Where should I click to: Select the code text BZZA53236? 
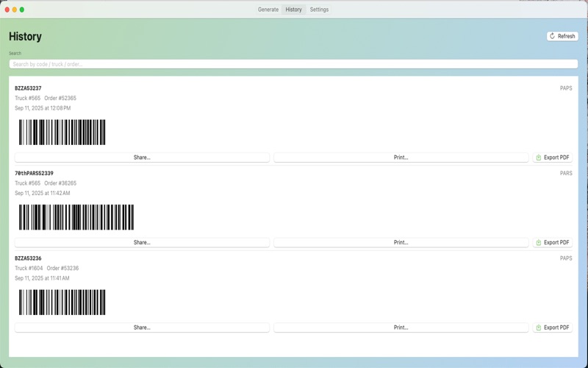pyautogui.click(x=28, y=258)
